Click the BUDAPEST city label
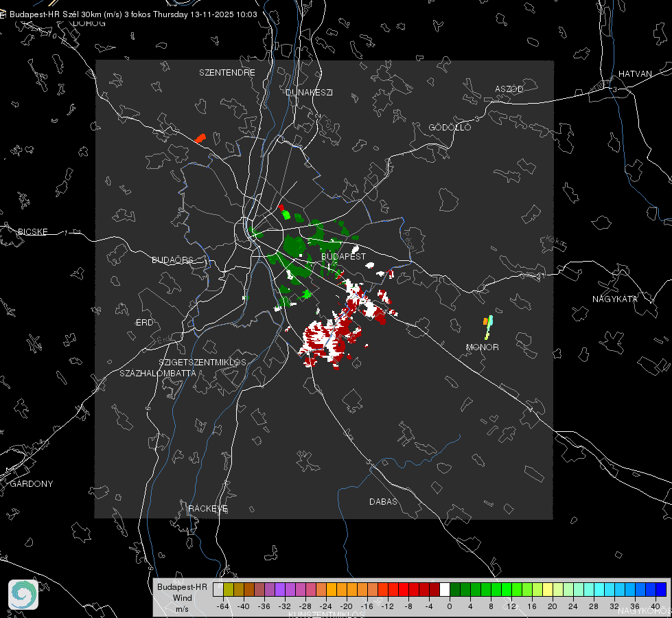This screenshot has height=618, width=672. [x=343, y=256]
